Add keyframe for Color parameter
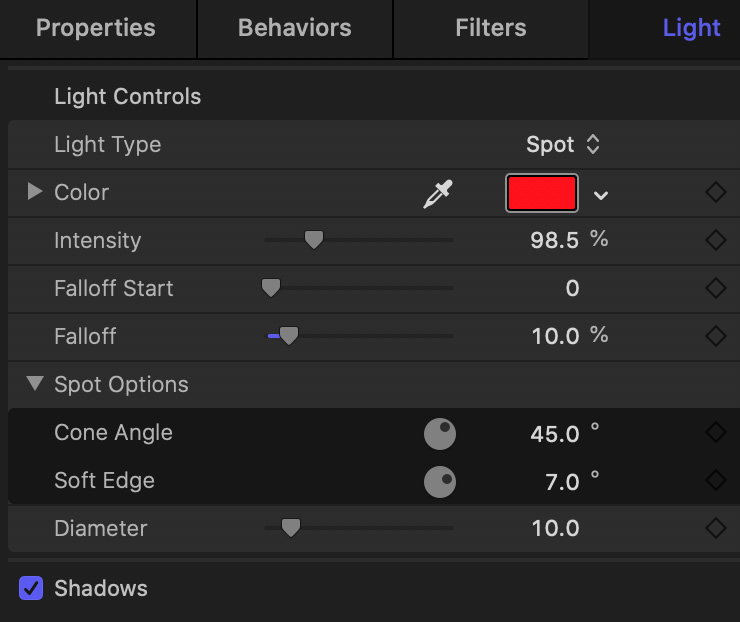Screen dimensions: 740x622 click(715, 192)
